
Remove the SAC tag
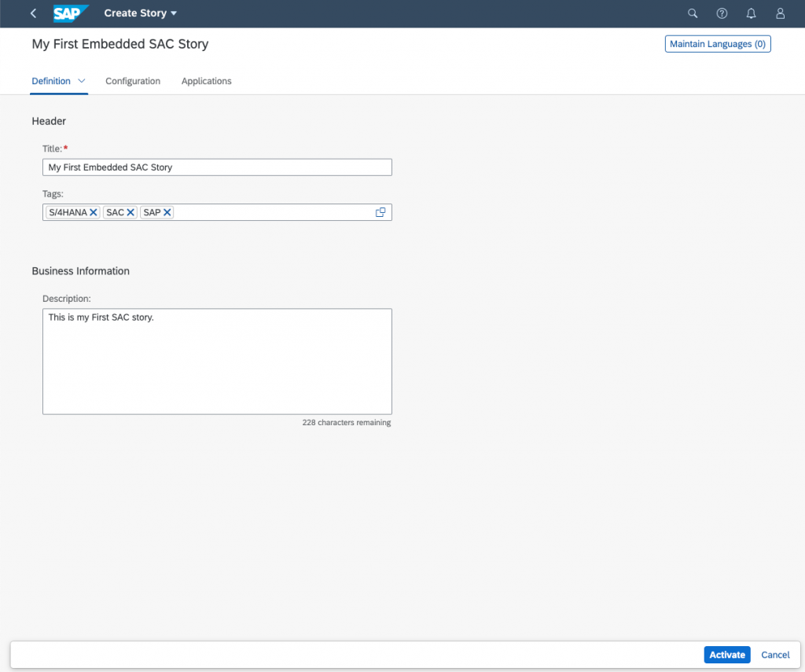pyautogui.click(x=130, y=212)
